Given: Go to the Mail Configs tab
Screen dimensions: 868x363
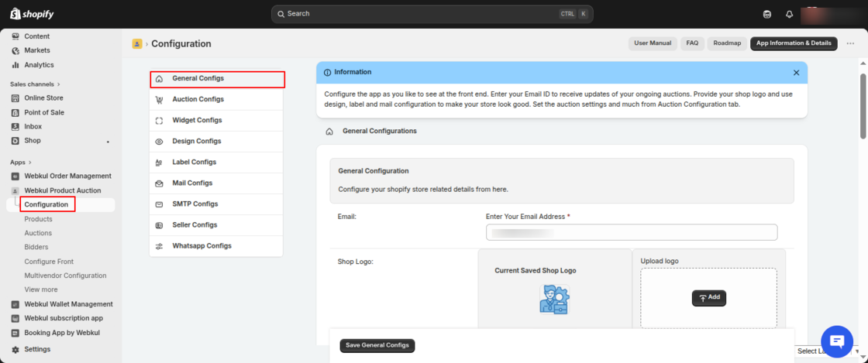Looking at the screenshot, I should 216,183.
